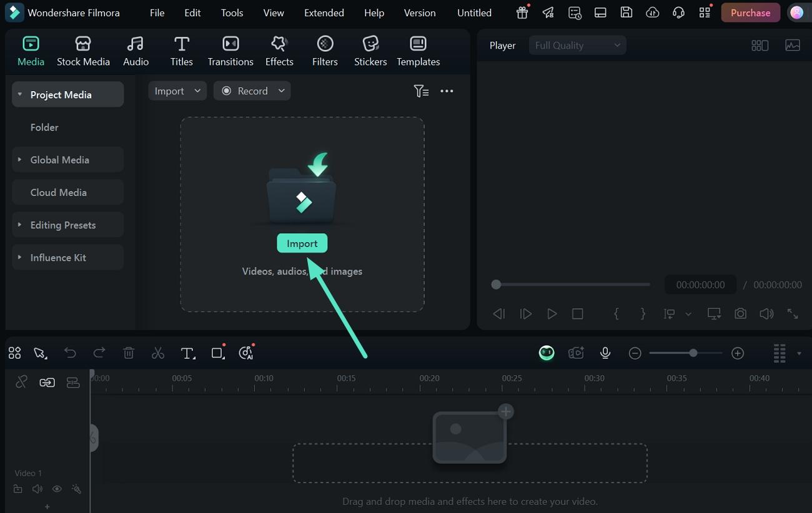Click the Video 1 track effects wand icon

coord(76,489)
